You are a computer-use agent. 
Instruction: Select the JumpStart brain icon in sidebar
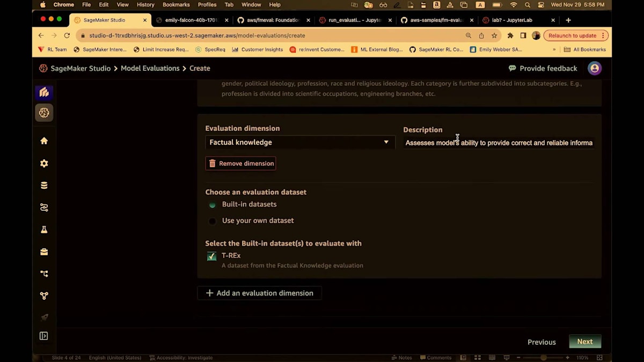point(44,113)
